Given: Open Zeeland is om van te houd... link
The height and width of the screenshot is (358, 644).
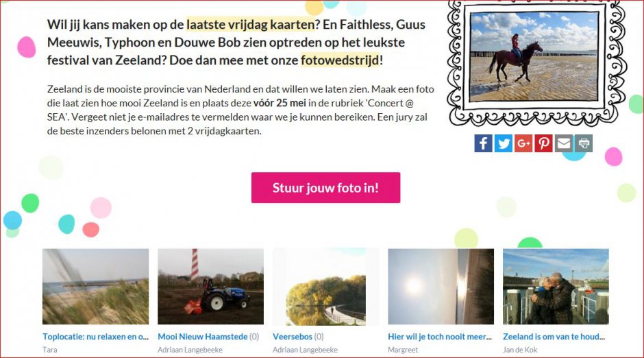Looking at the screenshot, I should [554, 337].
